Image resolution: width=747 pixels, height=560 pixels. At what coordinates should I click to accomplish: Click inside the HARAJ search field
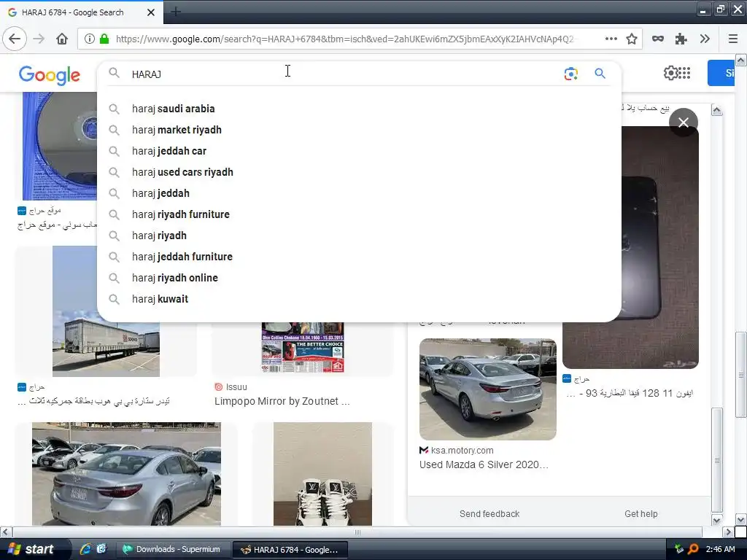(343, 74)
